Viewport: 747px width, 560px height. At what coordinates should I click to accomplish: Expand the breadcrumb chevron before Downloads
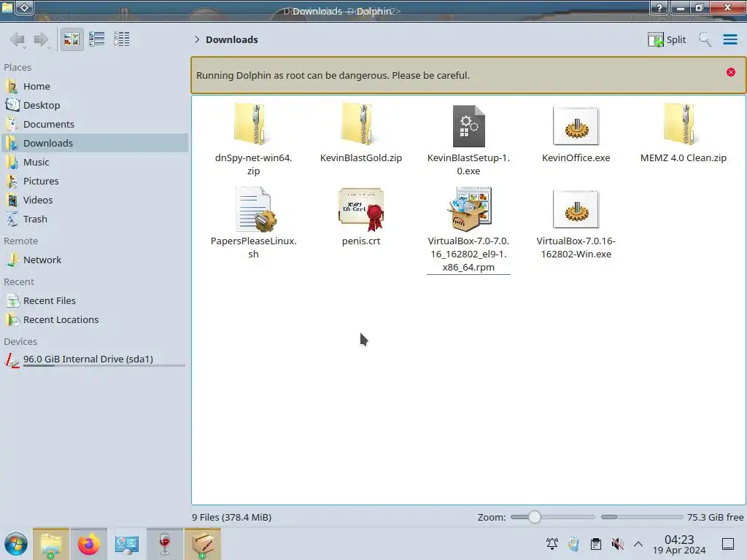pos(197,39)
